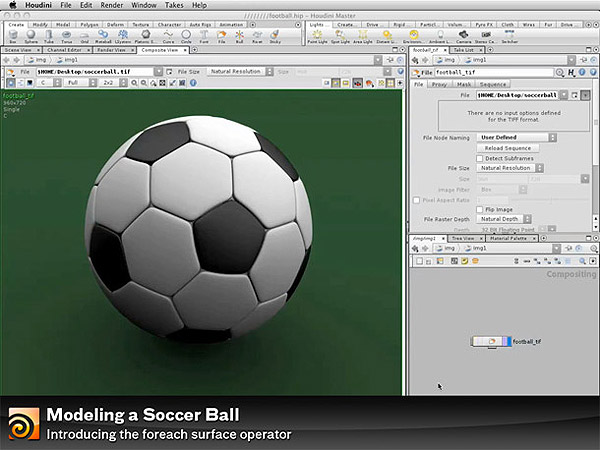The width and height of the screenshot is (600, 450).
Task: Select the Platonic Solids shelf tool
Action: tap(145, 37)
